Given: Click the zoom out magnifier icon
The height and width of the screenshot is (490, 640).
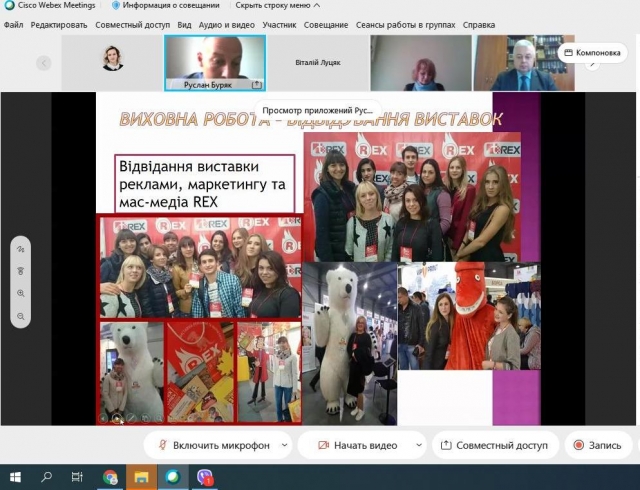Looking at the screenshot, I should pyautogui.click(x=21, y=316).
